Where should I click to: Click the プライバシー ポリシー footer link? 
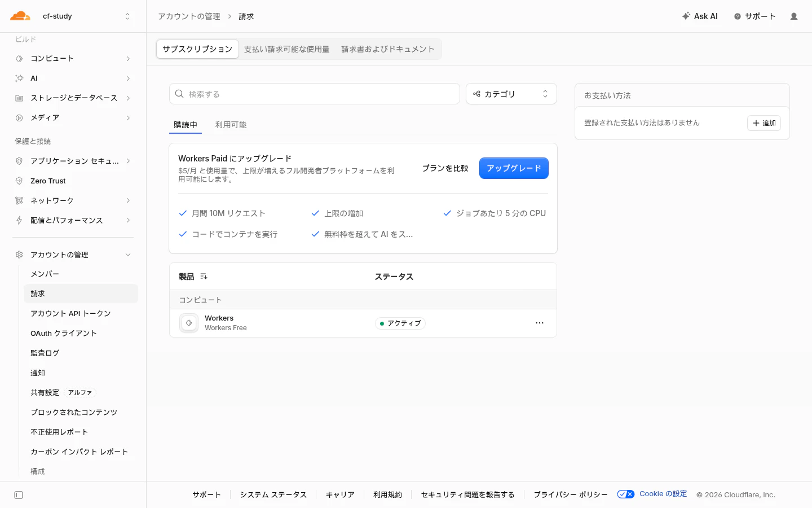tap(571, 494)
